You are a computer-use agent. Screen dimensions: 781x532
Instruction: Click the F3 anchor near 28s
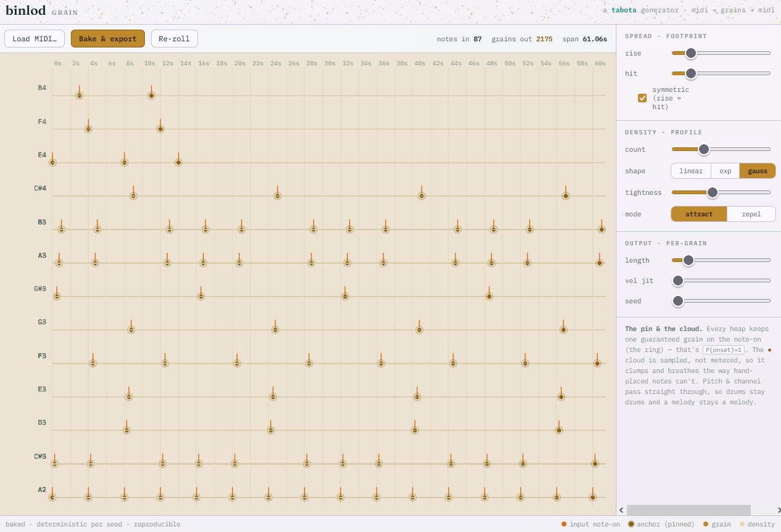pyautogui.click(x=309, y=364)
